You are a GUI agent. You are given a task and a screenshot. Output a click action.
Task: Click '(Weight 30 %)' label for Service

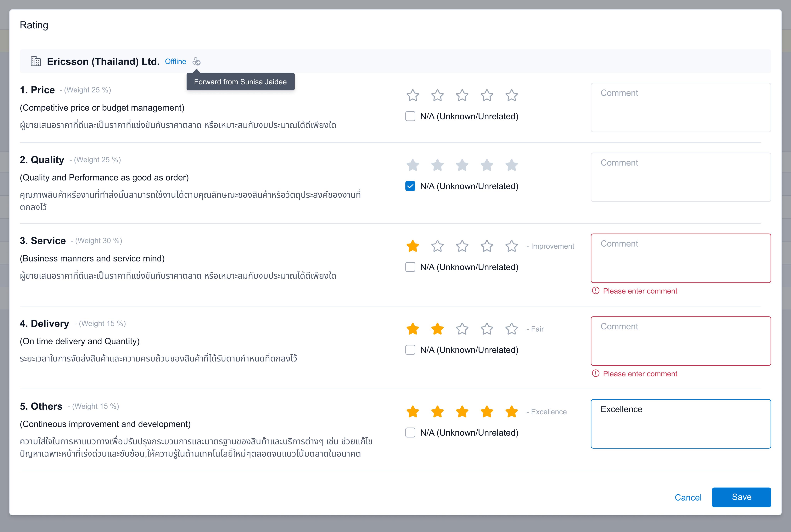point(98,241)
